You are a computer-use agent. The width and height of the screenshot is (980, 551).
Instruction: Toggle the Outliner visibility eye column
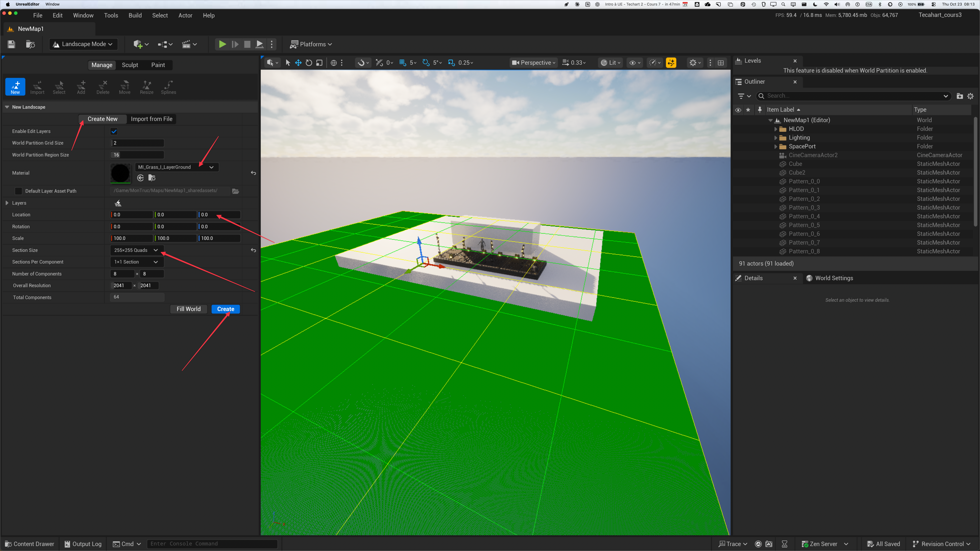click(x=738, y=110)
